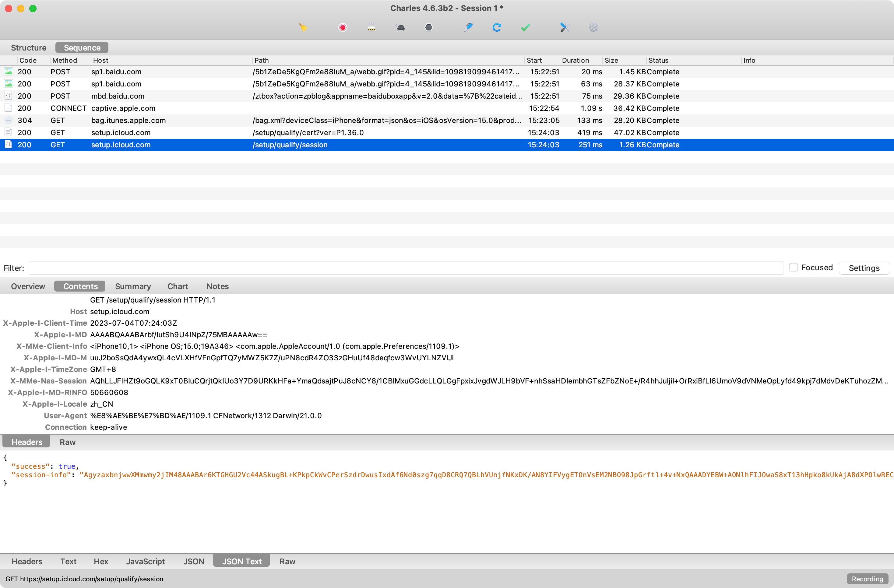Validate selected request with green checkmark
Viewport: 894px width, 588px height.
pyautogui.click(x=526, y=27)
